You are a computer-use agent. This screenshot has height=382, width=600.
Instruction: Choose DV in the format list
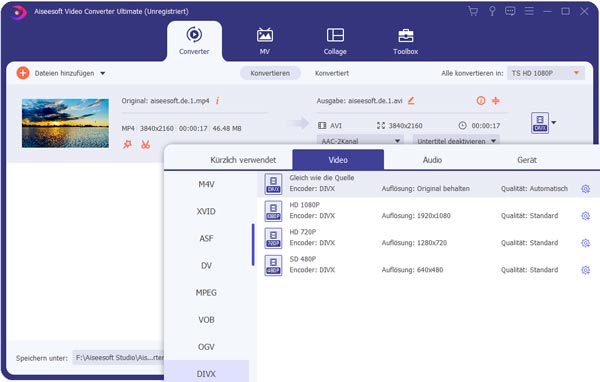click(x=206, y=266)
